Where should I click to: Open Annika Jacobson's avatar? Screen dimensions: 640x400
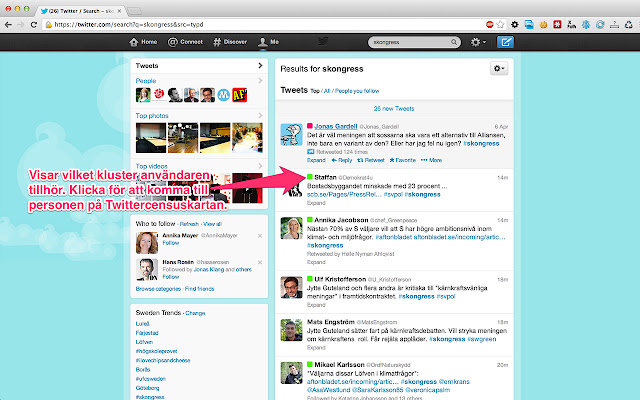coord(291,228)
